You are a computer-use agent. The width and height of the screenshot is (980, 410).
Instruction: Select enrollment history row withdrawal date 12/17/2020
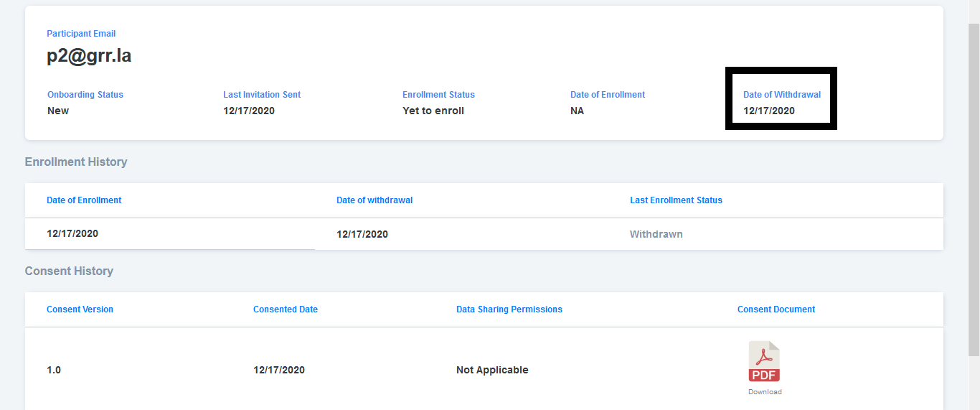pyautogui.click(x=362, y=234)
